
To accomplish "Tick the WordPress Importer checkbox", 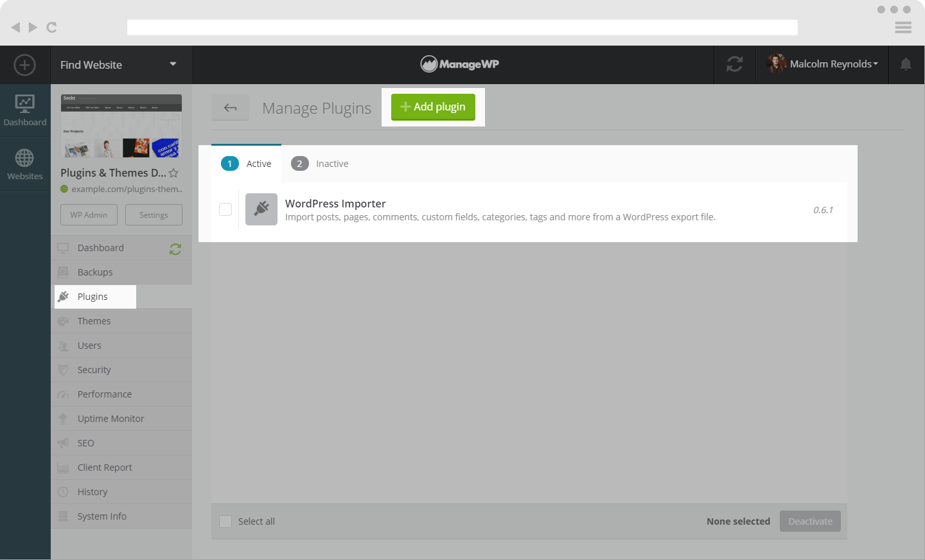I will coord(225,209).
